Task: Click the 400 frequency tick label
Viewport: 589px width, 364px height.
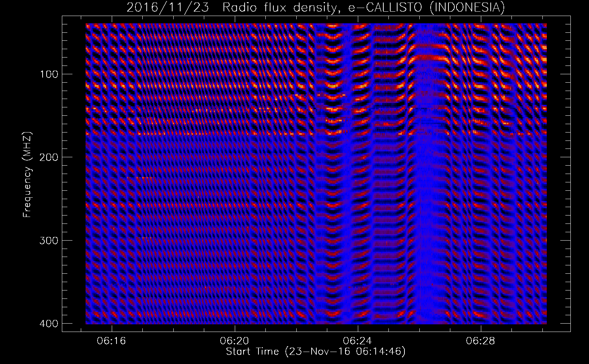Action: pyautogui.click(x=49, y=324)
